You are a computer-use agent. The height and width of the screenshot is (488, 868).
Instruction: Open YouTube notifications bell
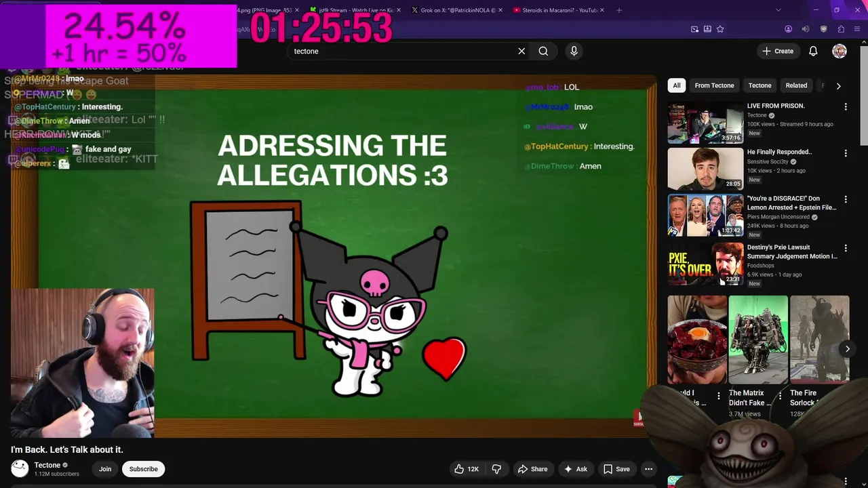click(x=813, y=51)
